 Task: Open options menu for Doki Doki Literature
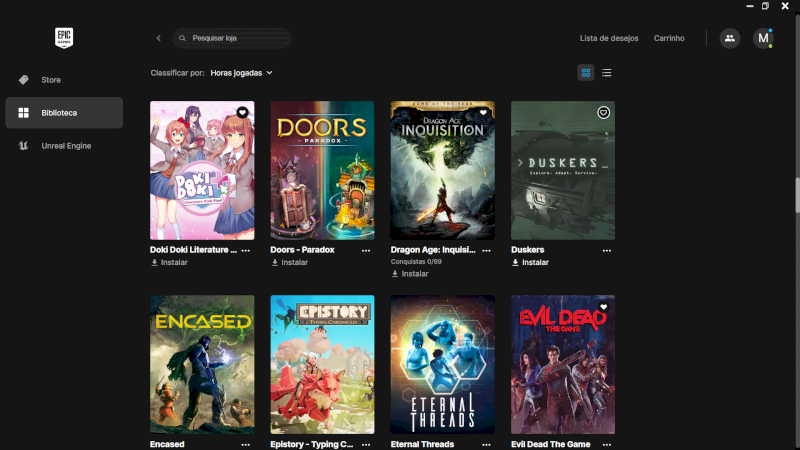245,251
